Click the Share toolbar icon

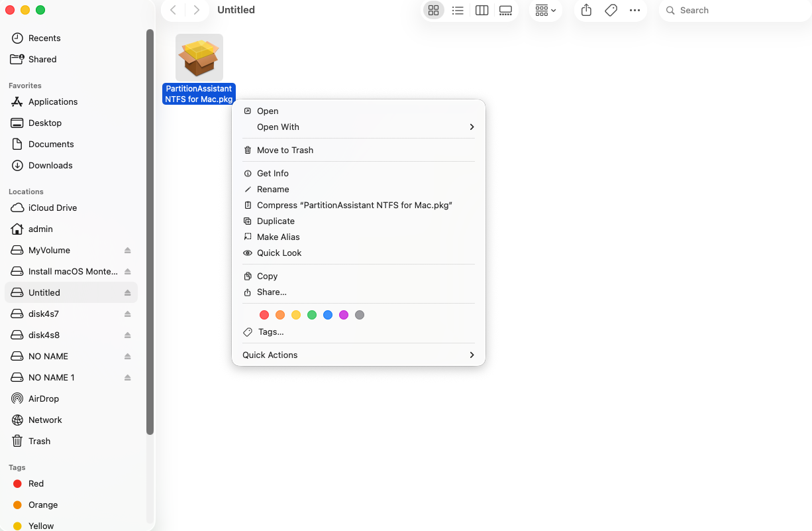tap(586, 11)
